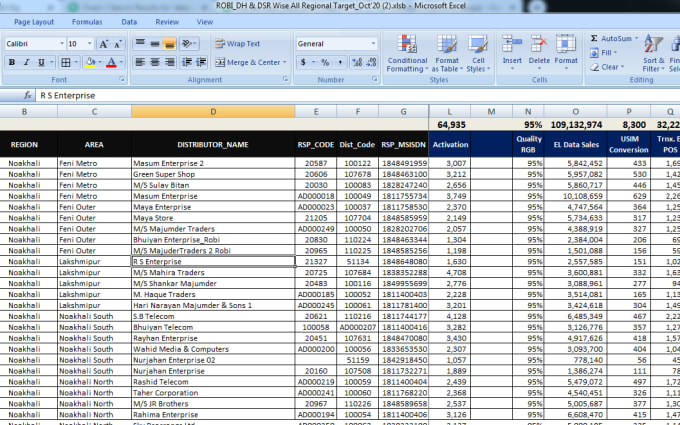680x425 pixels.
Task: Open the Data tab
Action: [x=129, y=22]
